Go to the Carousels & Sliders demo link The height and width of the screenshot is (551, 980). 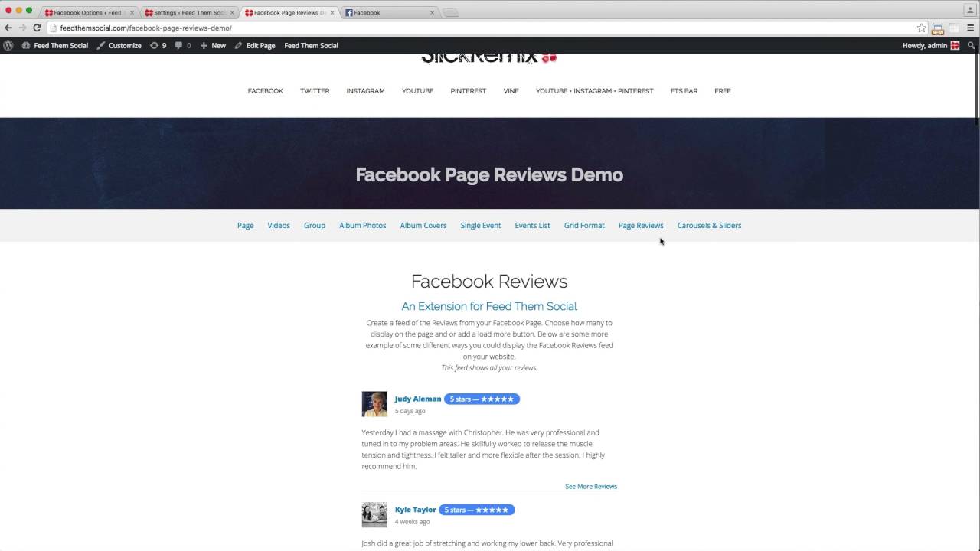point(709,226)
